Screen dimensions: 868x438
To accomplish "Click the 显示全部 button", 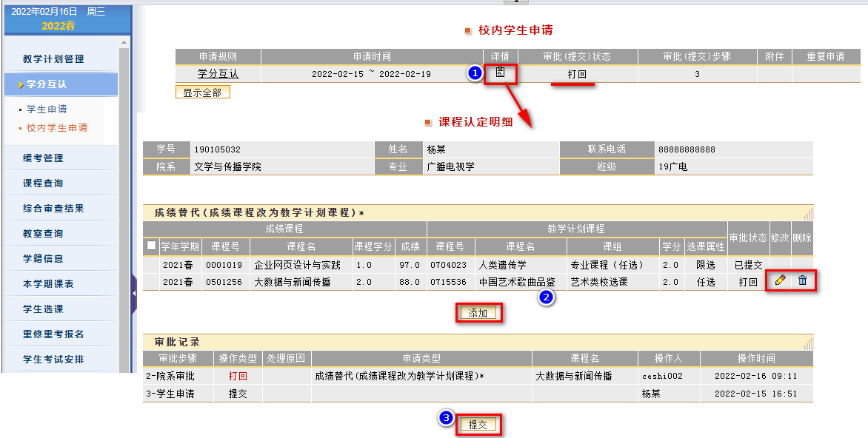I will (x=202, y=92).
